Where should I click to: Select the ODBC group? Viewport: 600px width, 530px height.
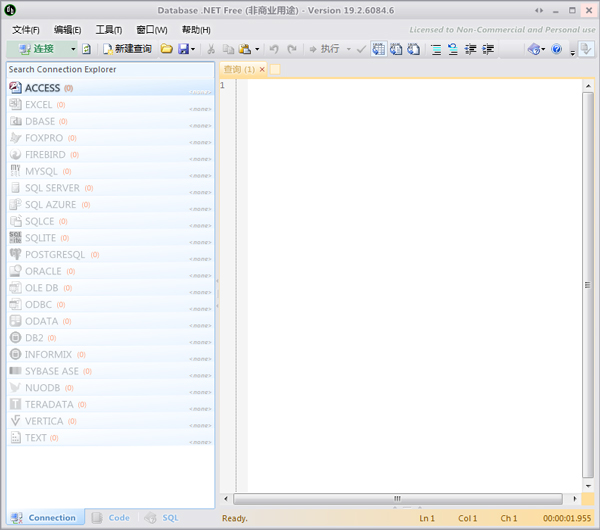(110, 305)
